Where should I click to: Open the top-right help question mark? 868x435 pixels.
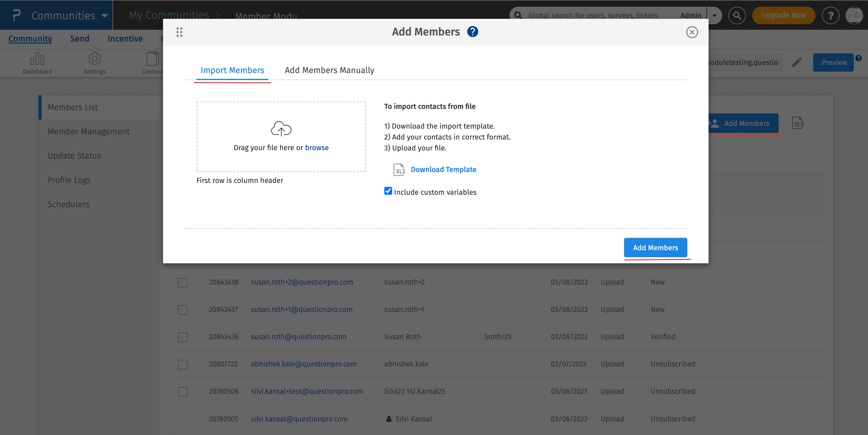point(831,15)
